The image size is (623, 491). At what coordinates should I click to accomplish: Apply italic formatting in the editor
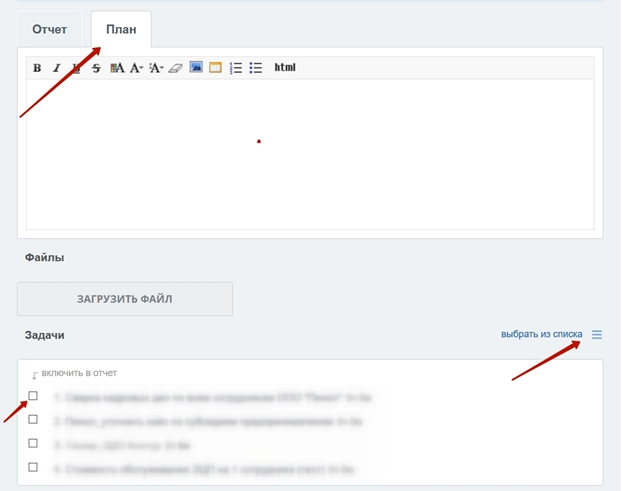tap(56, 68)
